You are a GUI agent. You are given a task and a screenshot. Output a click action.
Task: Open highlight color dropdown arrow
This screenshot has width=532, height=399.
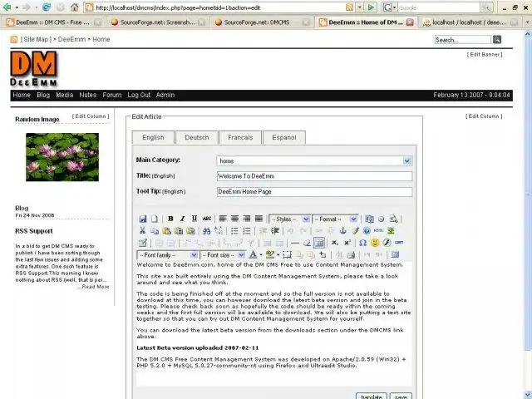pos(278,254)
